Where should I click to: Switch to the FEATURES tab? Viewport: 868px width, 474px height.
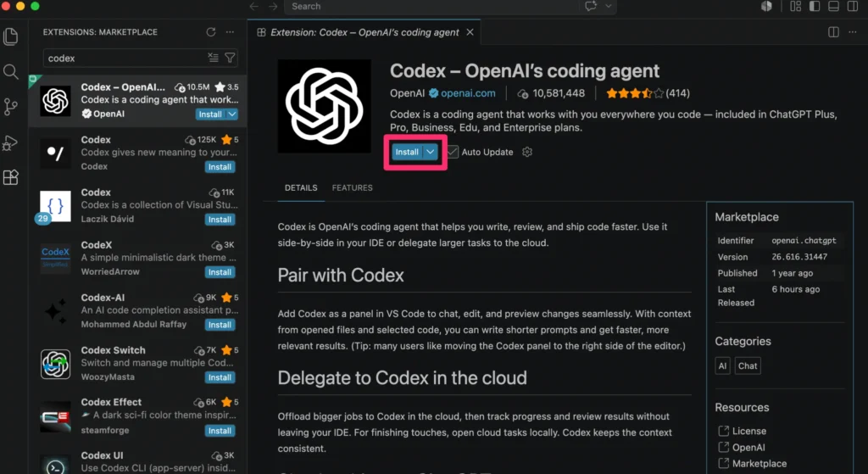tap(352, 187)
